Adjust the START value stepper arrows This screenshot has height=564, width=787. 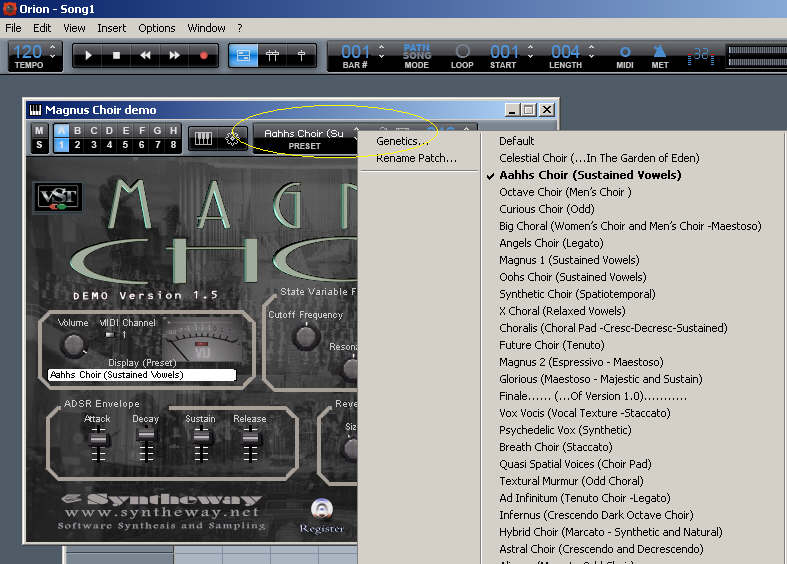[530, 51]
